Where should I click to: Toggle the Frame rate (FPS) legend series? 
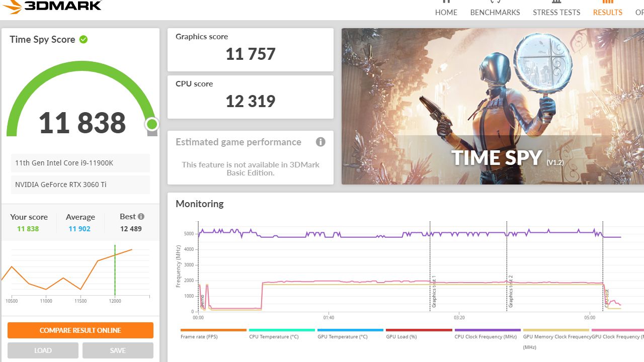tap(199, 336)
